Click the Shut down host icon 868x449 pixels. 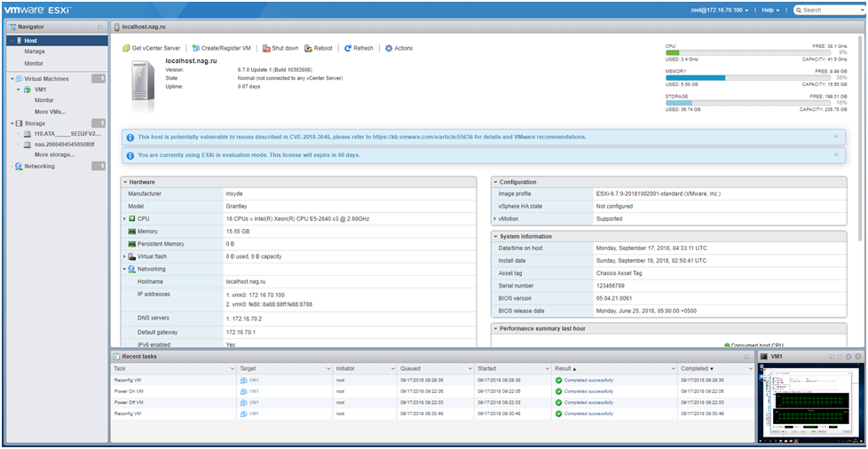(x=266, y=48)
